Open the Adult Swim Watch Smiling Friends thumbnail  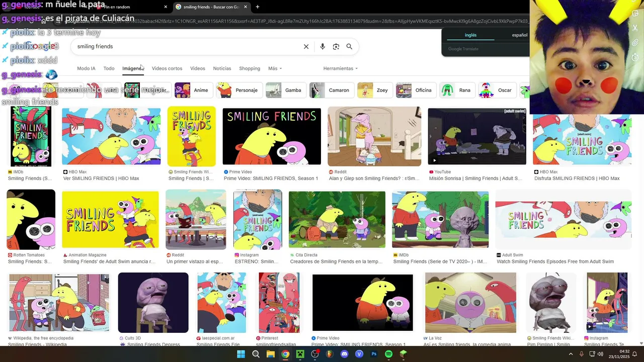563,220
